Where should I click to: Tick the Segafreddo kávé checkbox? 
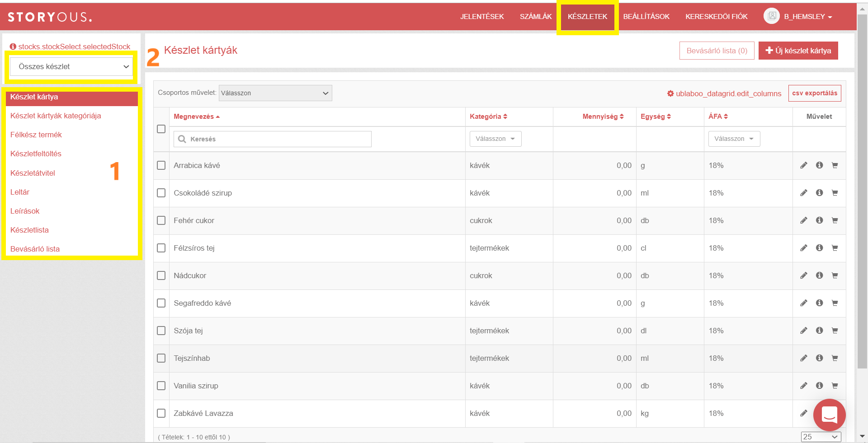tap(161, 303)
